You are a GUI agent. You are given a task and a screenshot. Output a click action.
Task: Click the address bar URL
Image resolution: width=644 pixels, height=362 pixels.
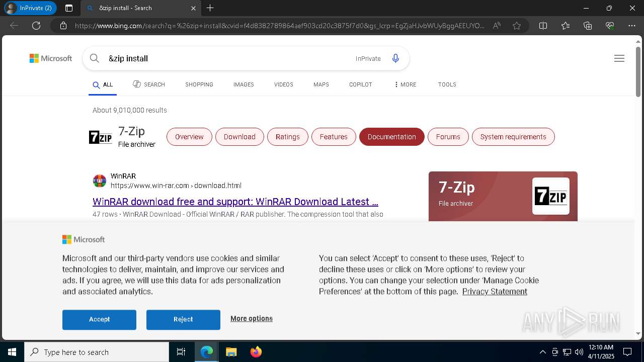point(279,26)
